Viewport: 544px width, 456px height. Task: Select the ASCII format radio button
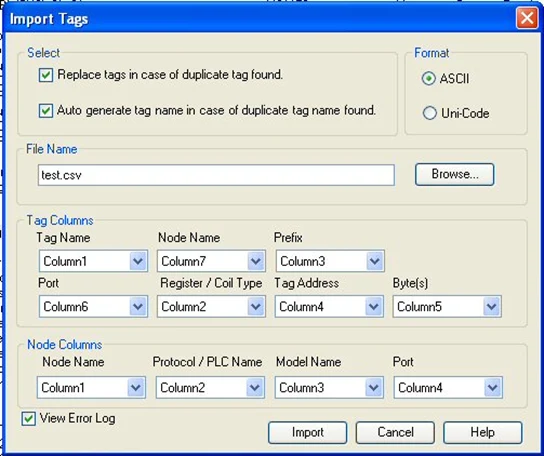click(428, 79)
